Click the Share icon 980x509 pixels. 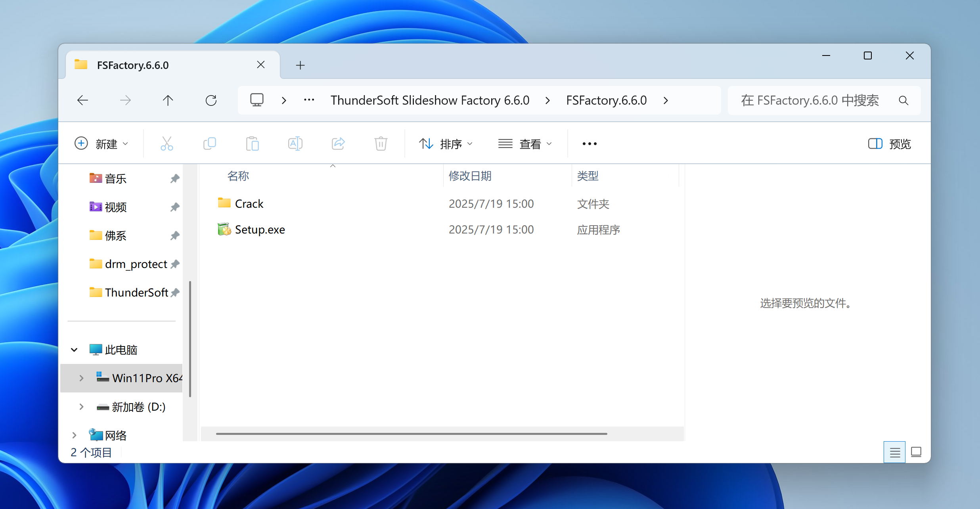pos(338,144)
